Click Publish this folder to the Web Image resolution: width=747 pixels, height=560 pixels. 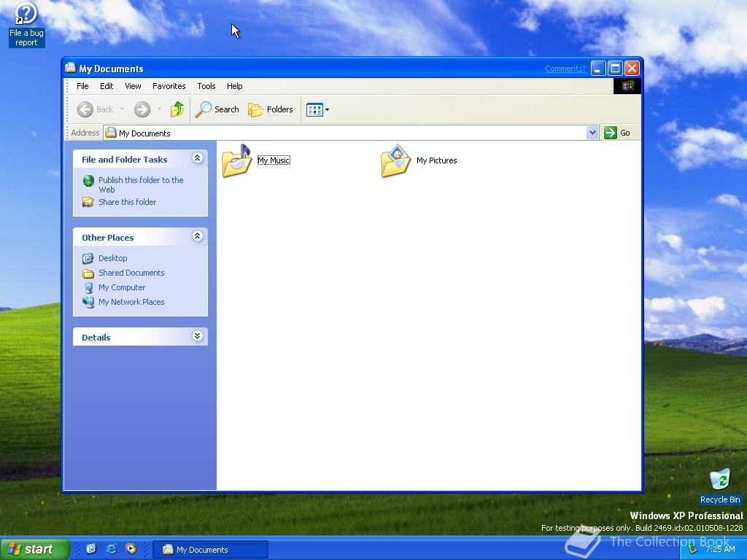click(141, 184)
